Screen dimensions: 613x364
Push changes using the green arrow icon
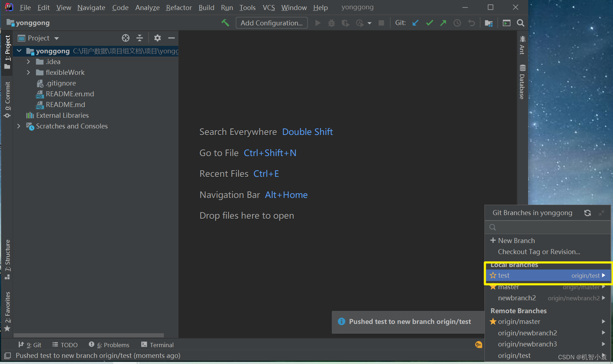tap(443, 23)
